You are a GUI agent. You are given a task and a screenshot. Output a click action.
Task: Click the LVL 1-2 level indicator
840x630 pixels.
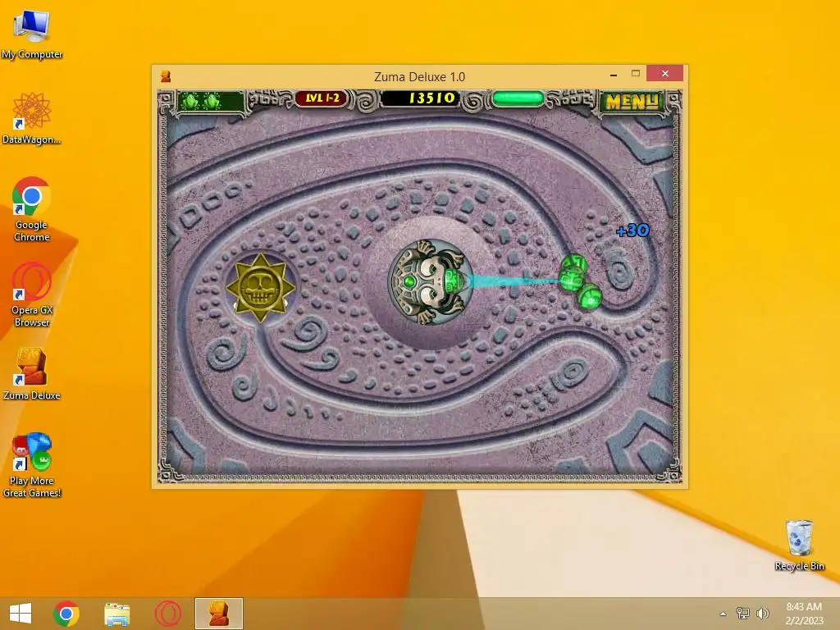pyautogui.click(x=322, y=98)
